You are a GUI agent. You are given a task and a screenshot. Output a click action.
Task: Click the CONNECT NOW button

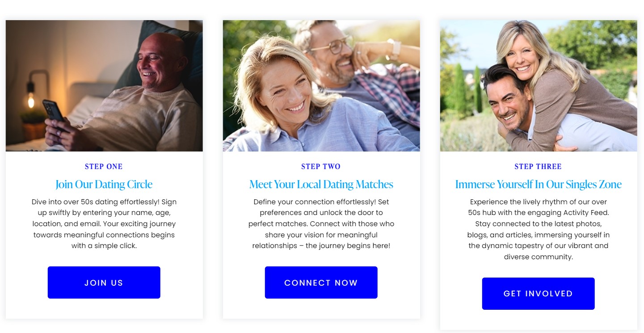pyautogui.click(x=321, y=282)
